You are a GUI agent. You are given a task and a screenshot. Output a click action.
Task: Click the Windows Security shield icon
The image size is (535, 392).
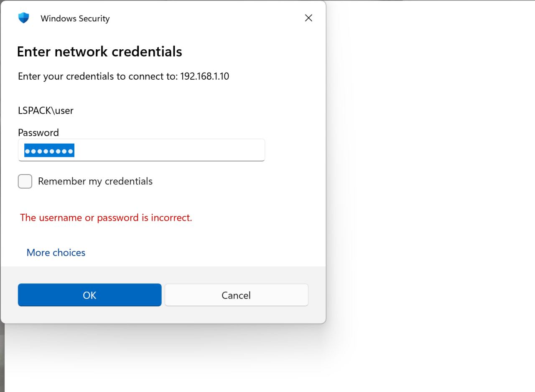(x=24, y=18)
